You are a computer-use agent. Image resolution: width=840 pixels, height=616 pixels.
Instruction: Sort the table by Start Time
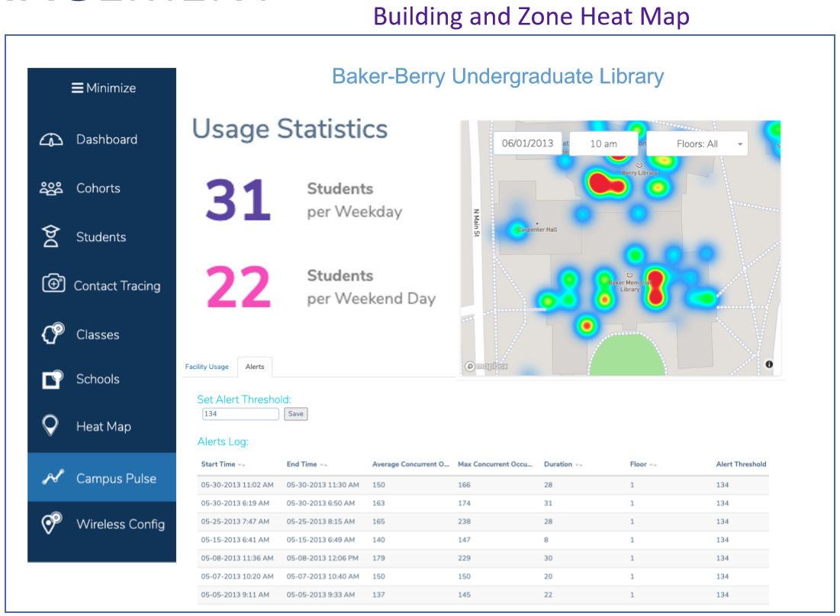point(223,464)
